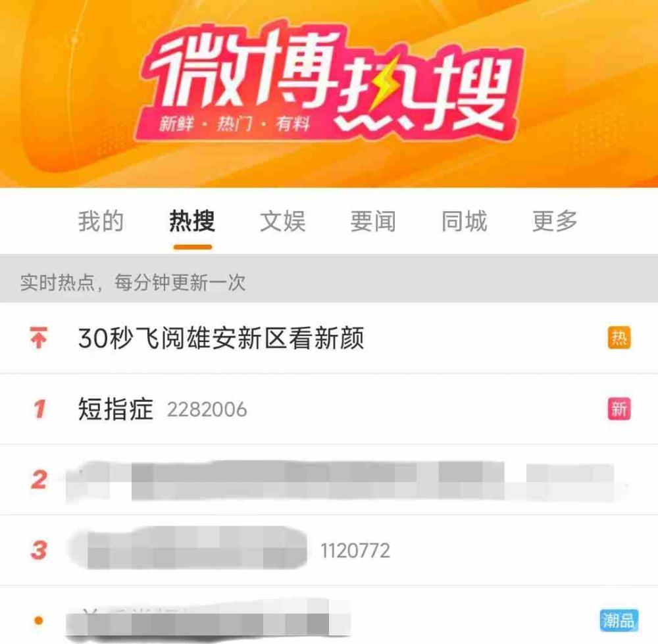Select the 热搜 tab

pos(192,221)
